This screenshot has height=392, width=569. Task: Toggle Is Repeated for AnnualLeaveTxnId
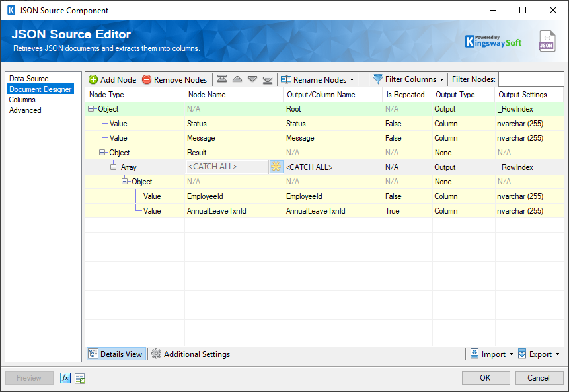coord(394,210)
